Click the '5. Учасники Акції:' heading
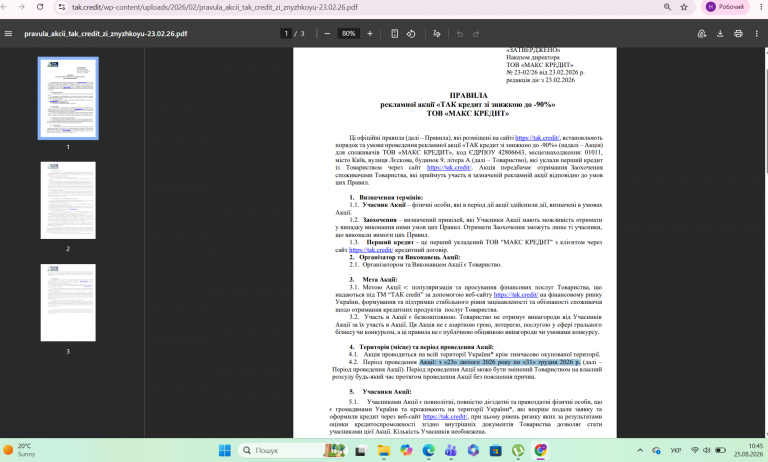Viewport: 768px width, 462px height. (380, 392)
